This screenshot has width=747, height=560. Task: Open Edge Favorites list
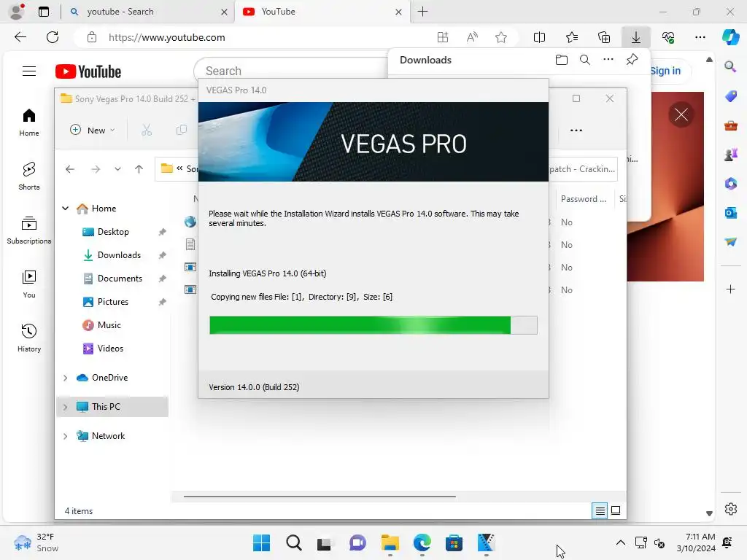(x=572, y=37)
